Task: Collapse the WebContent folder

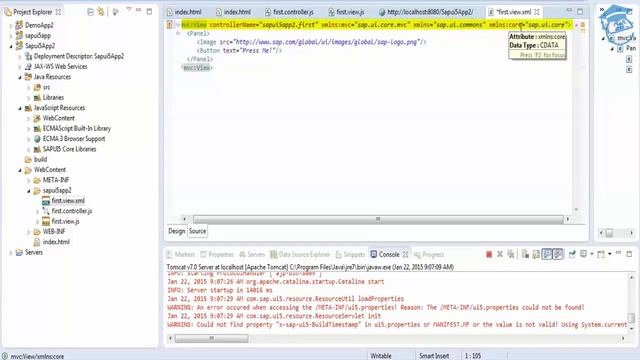Action: click(20, 170)
